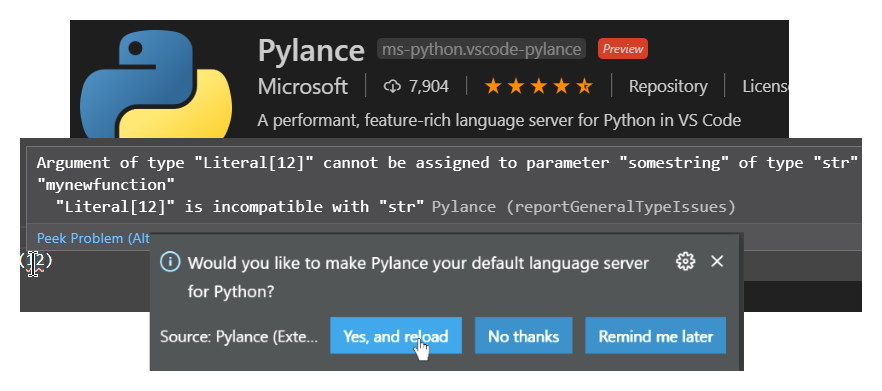Select the ms-python.vscode-pylance identifier badge
This screenshot has width=882, height=391.
[x=482, y=50]
